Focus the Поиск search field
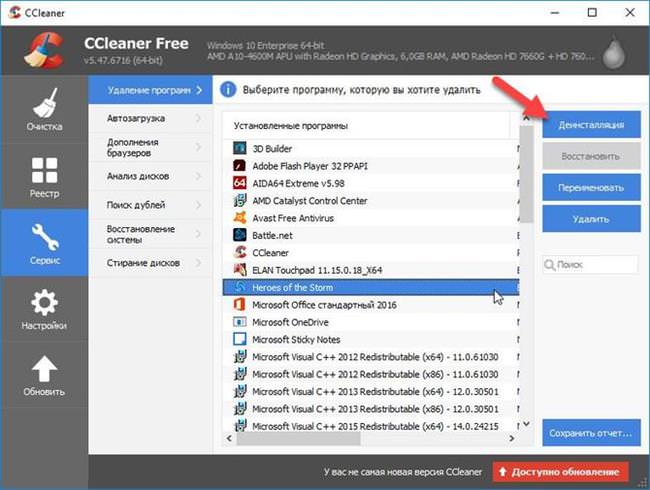The image size is (650, 490). (590, 264)
